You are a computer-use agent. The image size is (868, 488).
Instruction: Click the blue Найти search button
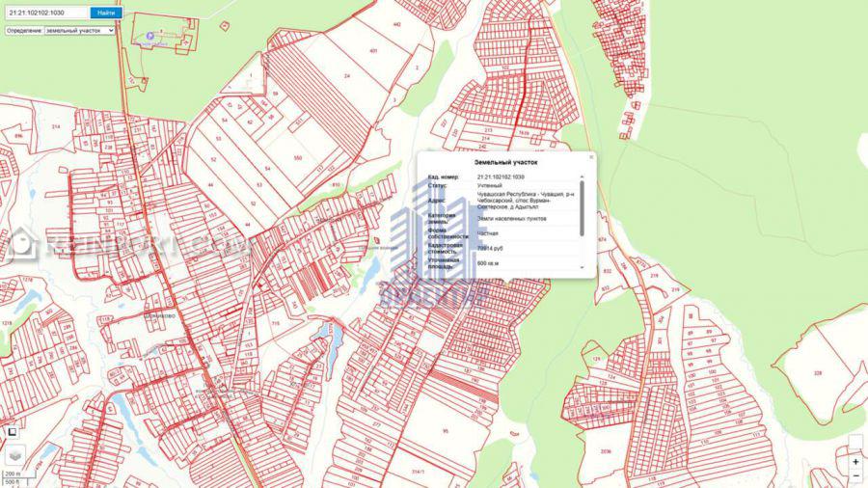(x=106, y=13)
